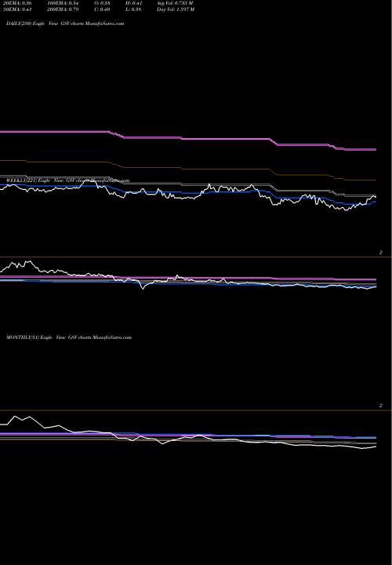Click the WEEKLY Eagle View chart title
The height and width of the screenshot is (565, 392).
(x=67, y=180)
